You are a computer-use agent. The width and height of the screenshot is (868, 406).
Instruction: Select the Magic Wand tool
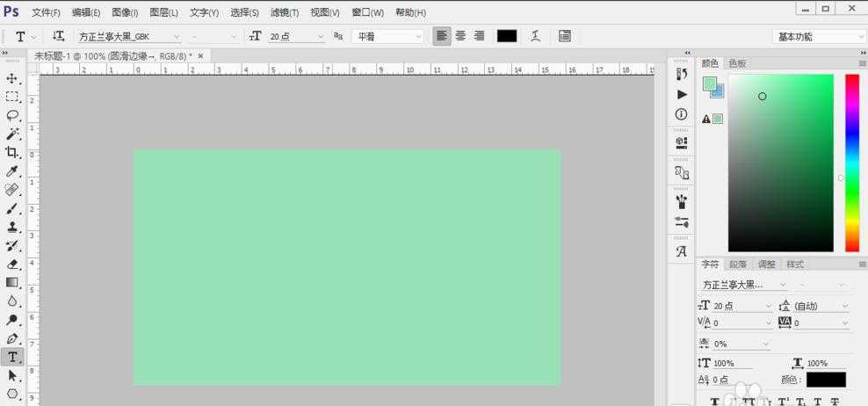click(11, 134)
